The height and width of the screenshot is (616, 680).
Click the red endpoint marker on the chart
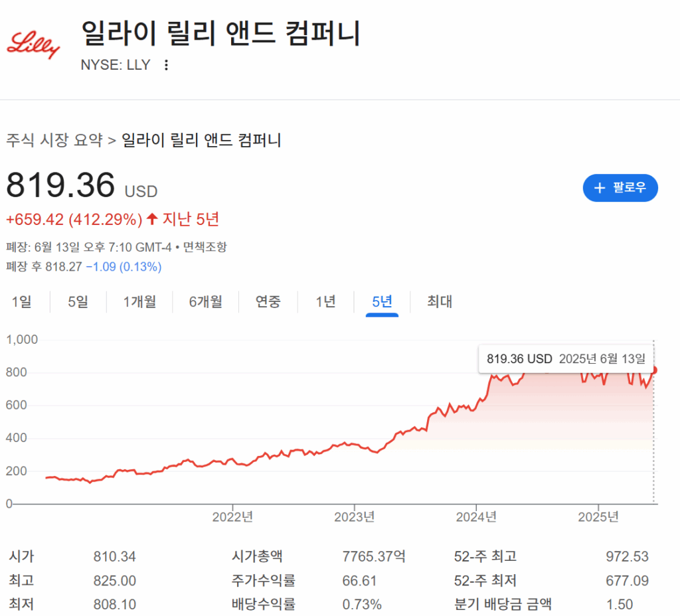coord(654,370)
